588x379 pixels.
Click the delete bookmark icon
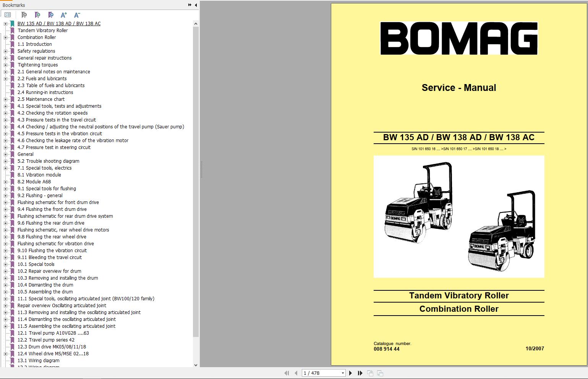pyautogui.click(x=24, y=15)
